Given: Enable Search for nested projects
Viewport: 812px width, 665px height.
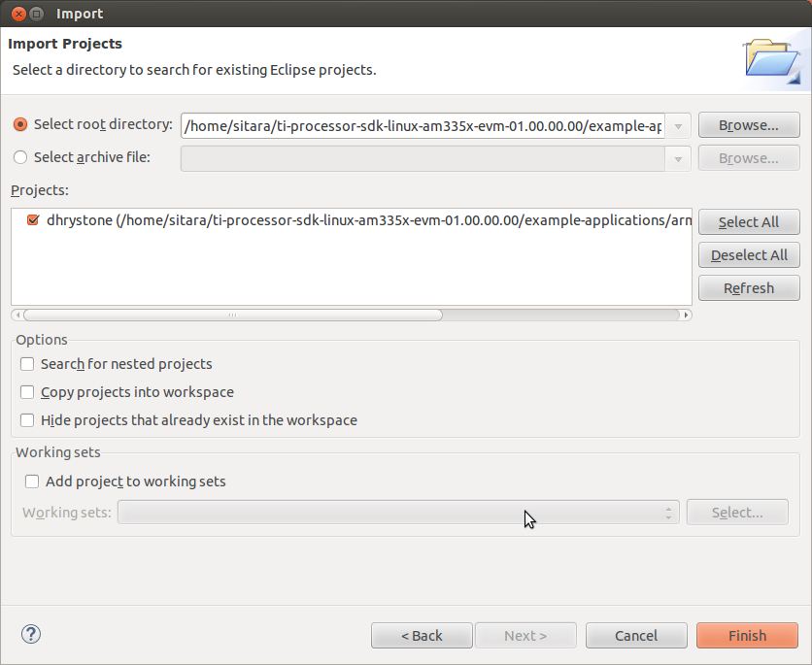Looking at the screenshot, I should pos(27,364).
